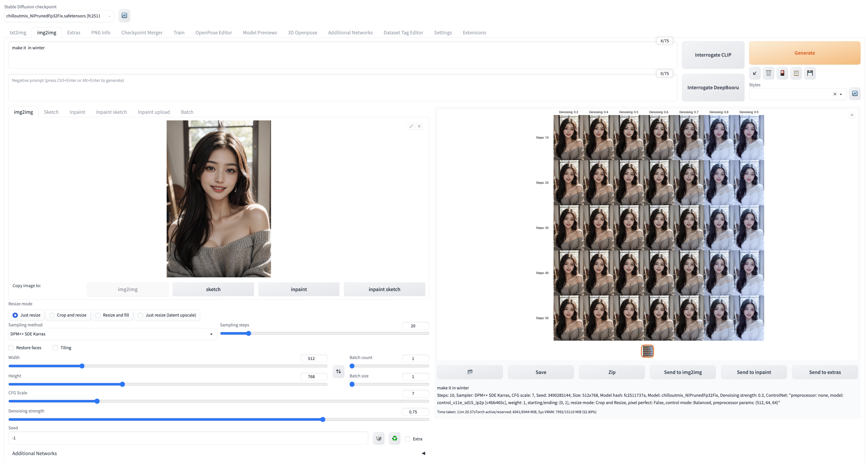The image size is (868, 462).
Task: Open the Stable Diffusion checkpoint dropdown
Action: click(x=59, y=16)
